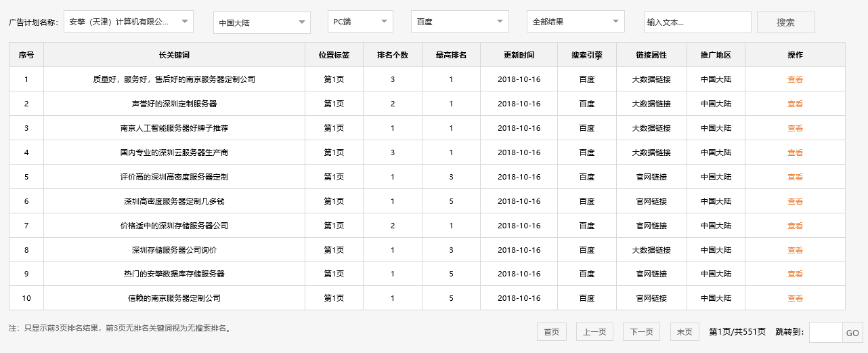
Task: Click 查看 for row 价格适中的深圳存储服务器公司
Action: [795, 226]
